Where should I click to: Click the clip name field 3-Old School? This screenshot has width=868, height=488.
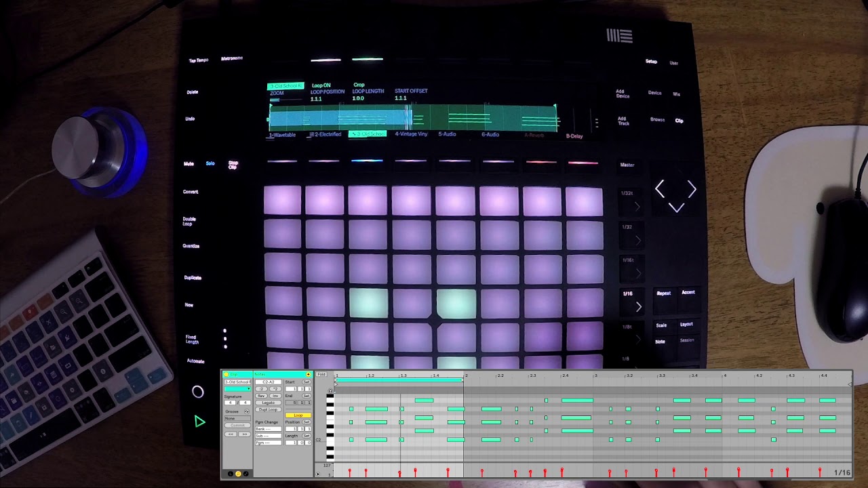click(x=237, y=382)
